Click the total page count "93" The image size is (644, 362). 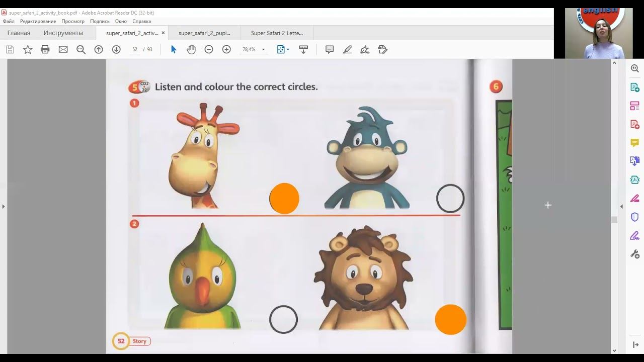(149, 49)
